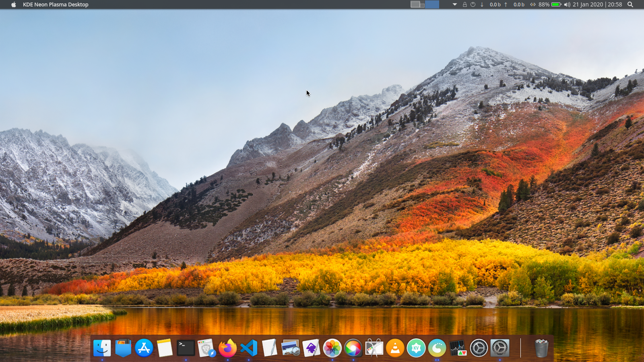
Task: Launch the screenshot scissors tool in dock
Action: pyautogui.click(x=374, y=348)
